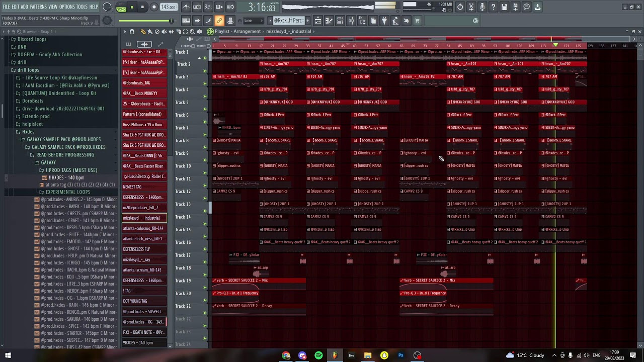Image resolution: width=644 pixels, height=362 pixels.
Task: Toggle the metronome icon
Action: click(186, 7)
